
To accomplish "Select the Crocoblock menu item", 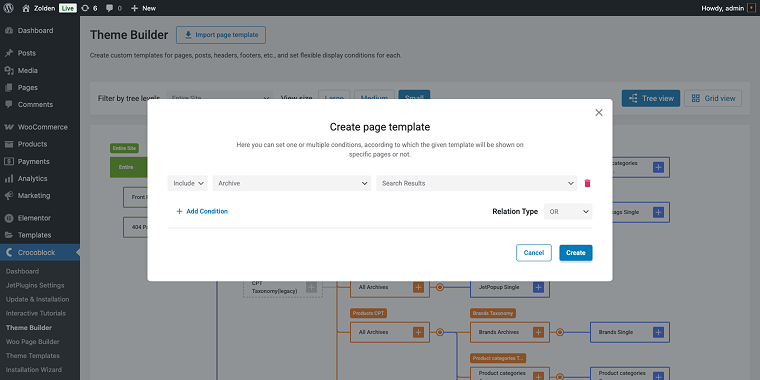I will pos(40,253).
